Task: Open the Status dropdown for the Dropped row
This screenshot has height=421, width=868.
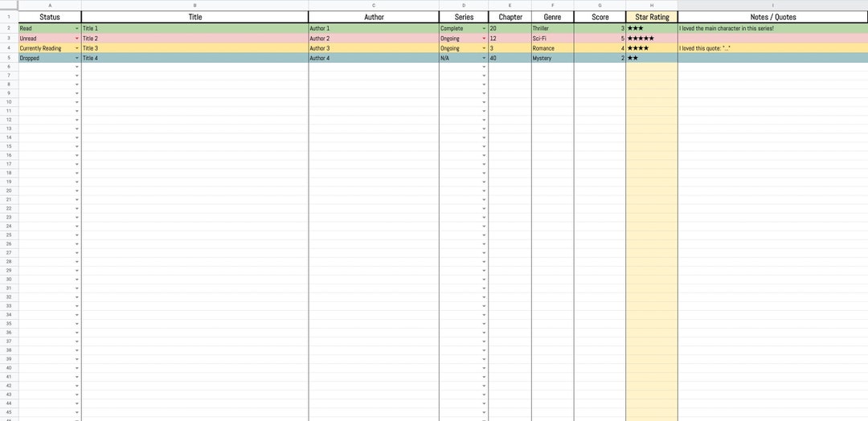Action: pos(77,58)
